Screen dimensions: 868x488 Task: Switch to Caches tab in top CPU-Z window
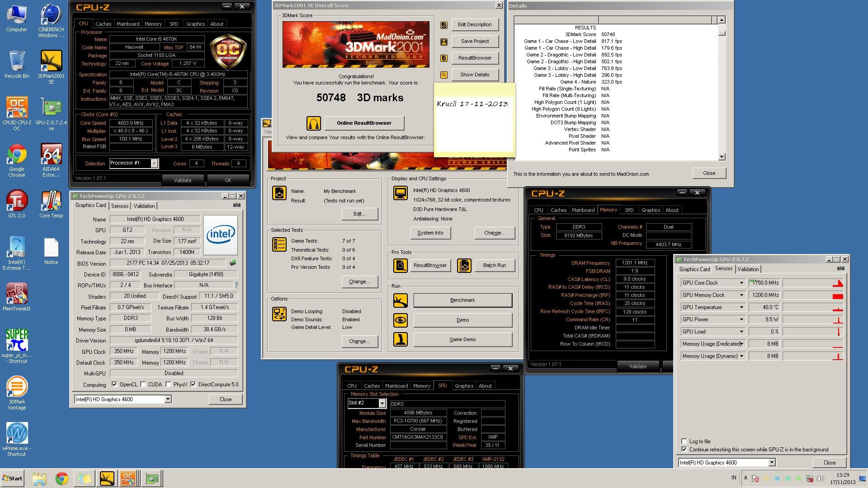point(103,24)
